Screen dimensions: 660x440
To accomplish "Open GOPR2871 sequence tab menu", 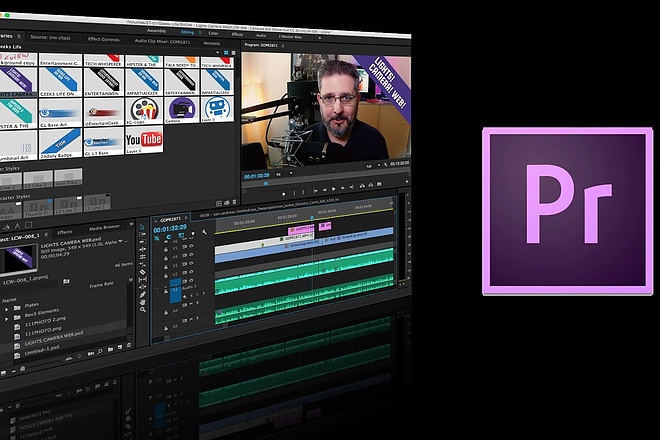I will [186, 218].
